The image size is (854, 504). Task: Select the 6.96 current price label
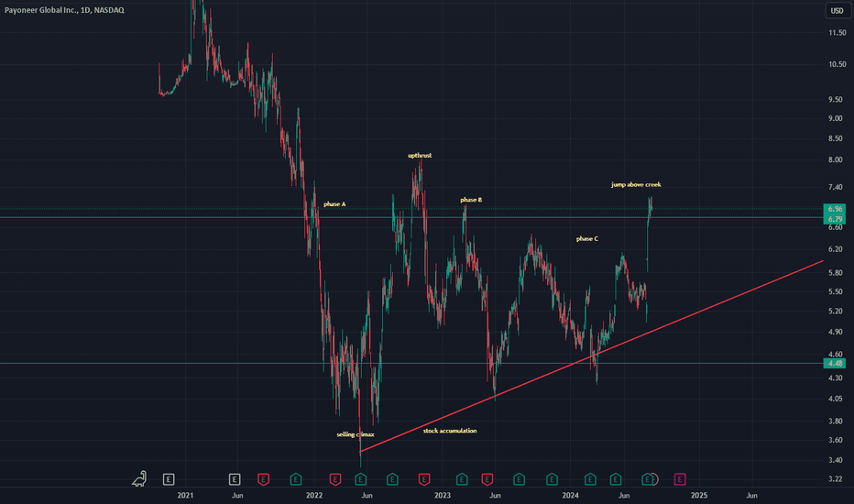click(835, 209)
